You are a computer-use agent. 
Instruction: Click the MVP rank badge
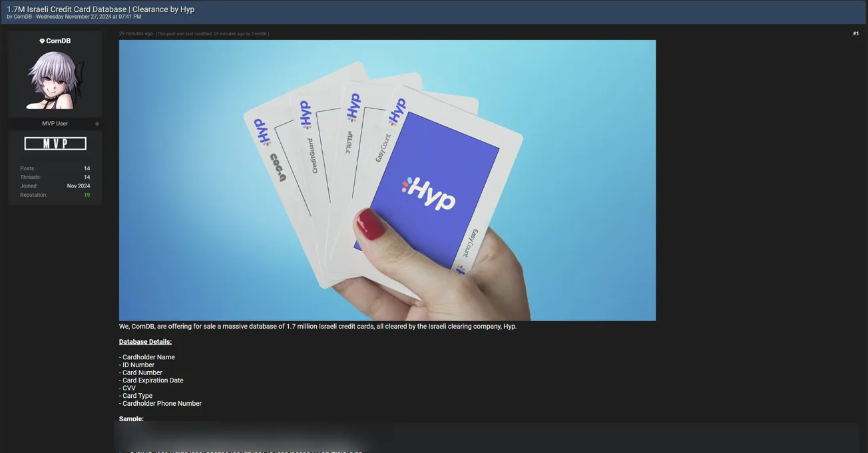pos(55,143)
